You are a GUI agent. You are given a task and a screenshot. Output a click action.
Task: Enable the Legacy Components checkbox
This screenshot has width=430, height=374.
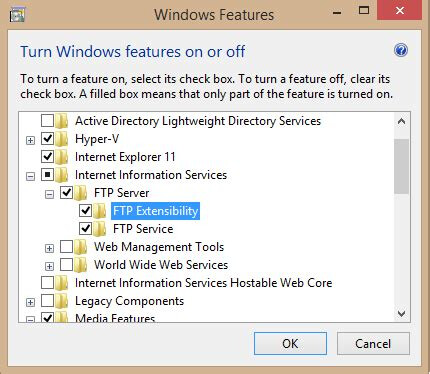(x=47, y=300)
